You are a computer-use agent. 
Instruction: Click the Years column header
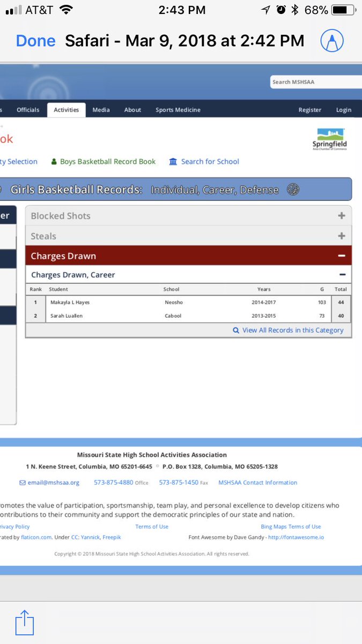pyautogui.click(x=264, y=289)
